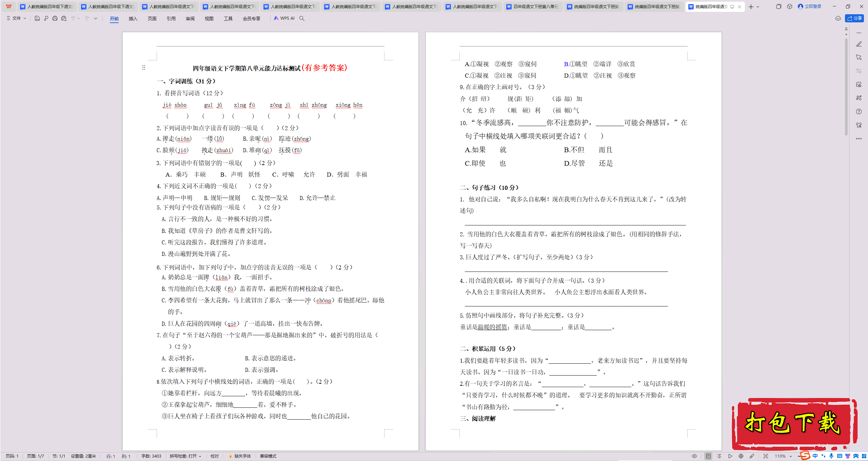Click the 立即登录 login link
Viewport: 868px width, 461px height.
click(x=809, y=6)
